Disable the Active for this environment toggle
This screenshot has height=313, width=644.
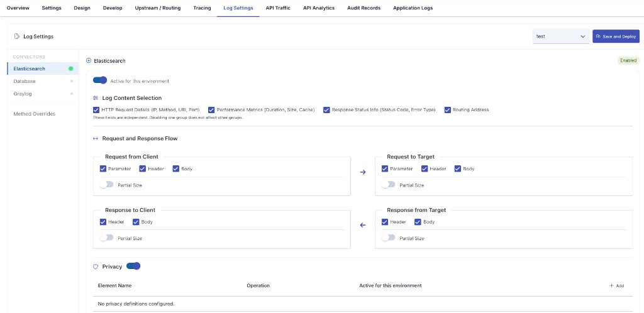tap(100, 80)
